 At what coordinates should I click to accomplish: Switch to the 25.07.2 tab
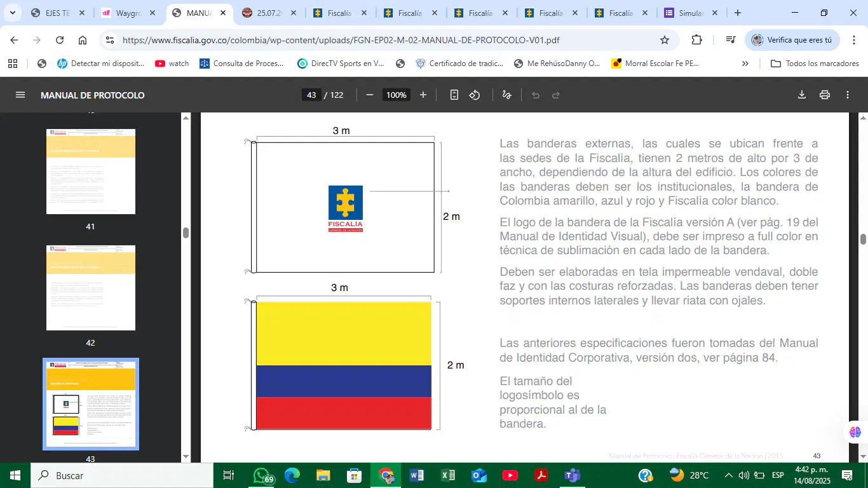pyautogui.click(x=269, y=13)
